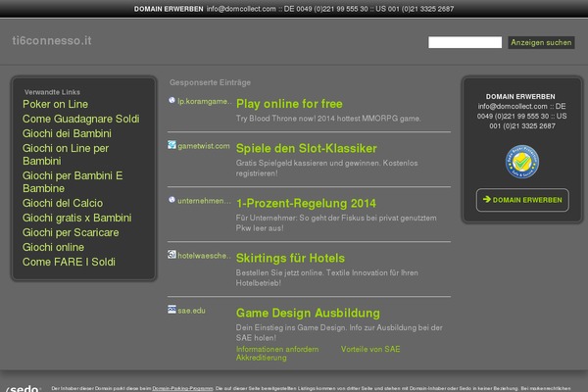Click the hotelwaesche.. domain link
This screenshot has height=392, width=588.
(x=205, y=256)
